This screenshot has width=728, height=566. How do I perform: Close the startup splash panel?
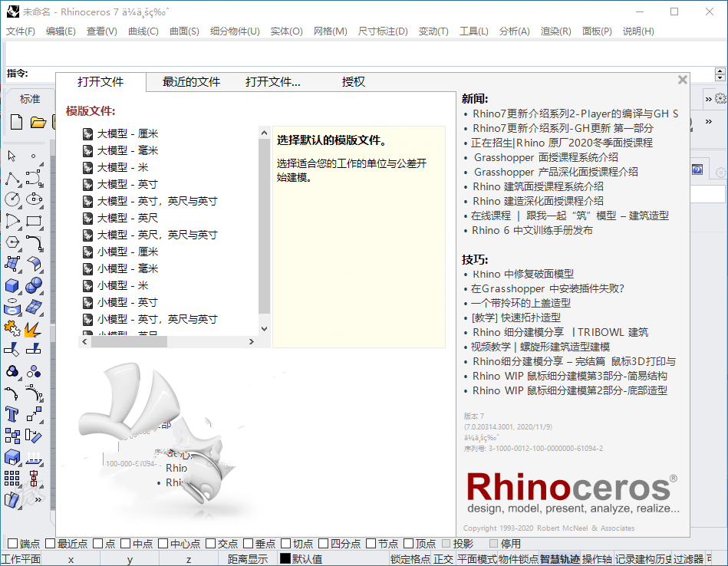pos(683,80)
